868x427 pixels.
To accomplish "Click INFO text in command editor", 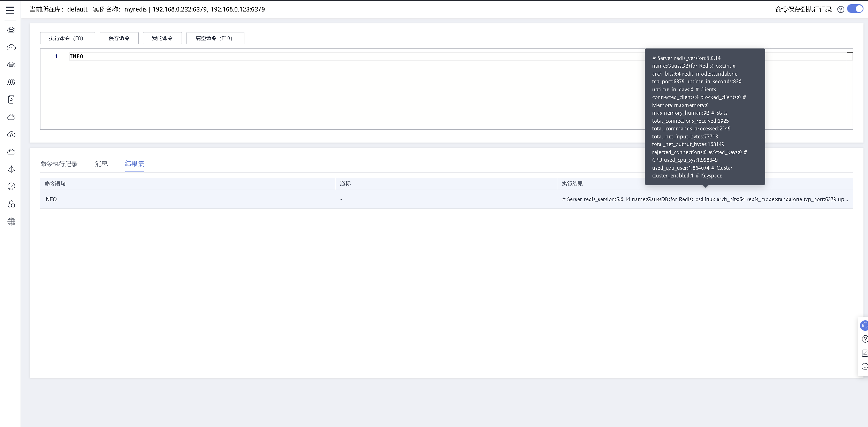I will coord(76,56).
